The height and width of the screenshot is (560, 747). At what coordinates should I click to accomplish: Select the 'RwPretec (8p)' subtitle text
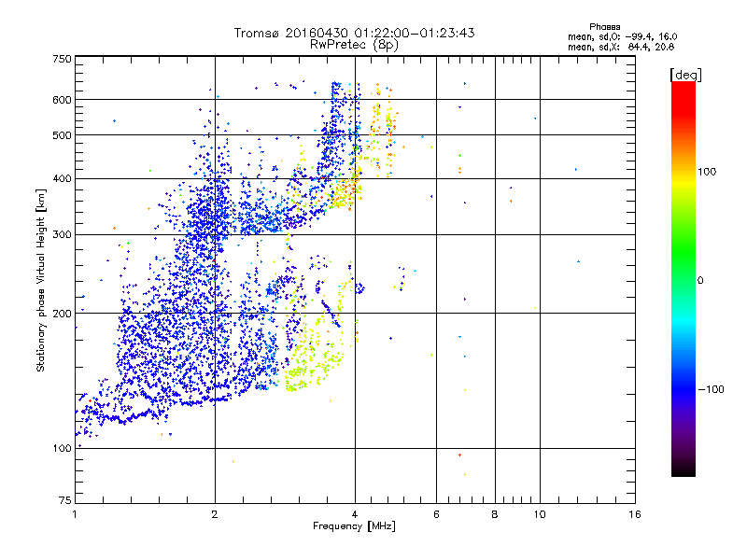pos(354,45)
